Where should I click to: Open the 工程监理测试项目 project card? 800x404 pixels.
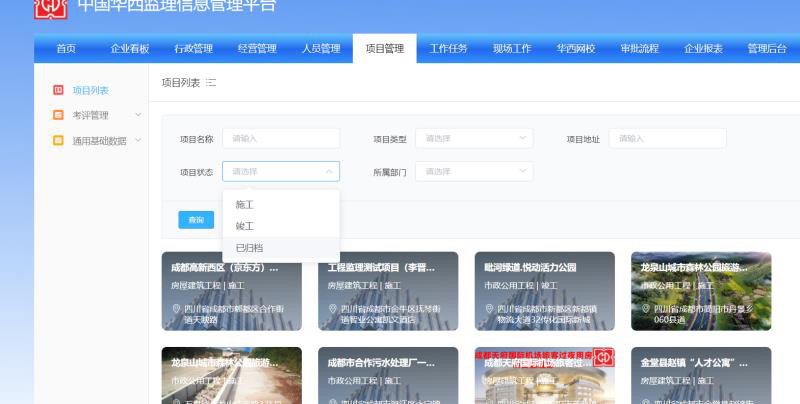[388, 291]
